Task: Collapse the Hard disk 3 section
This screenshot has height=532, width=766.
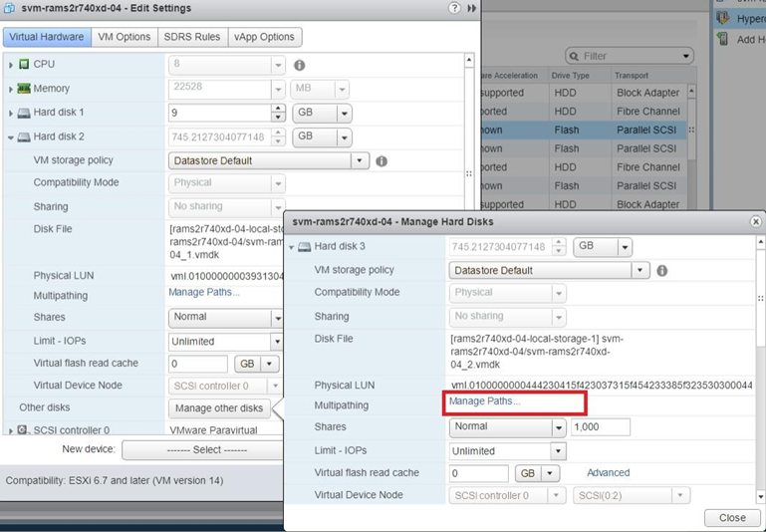Action: [x=292, y=247]
